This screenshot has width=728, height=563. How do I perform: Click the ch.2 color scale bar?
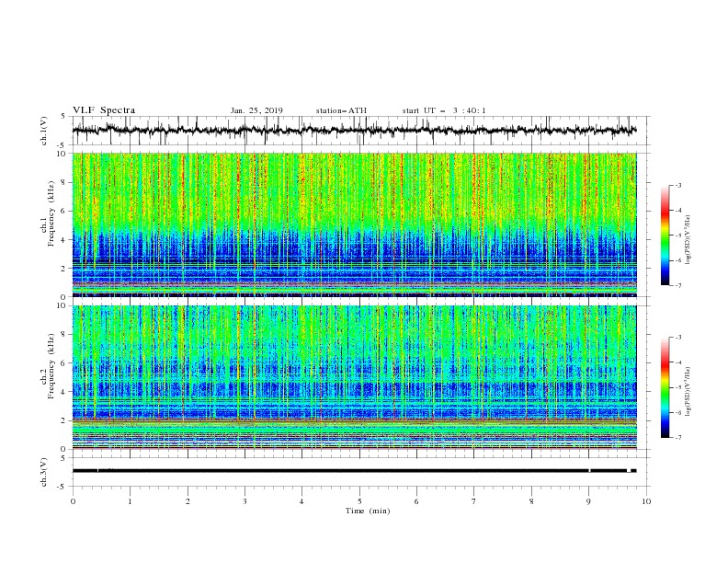[665, 387]
